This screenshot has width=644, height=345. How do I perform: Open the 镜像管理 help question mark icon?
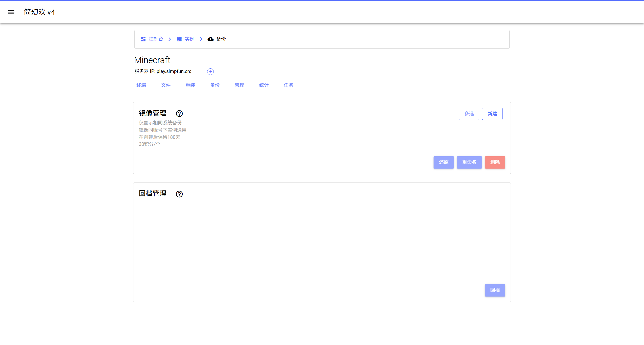(x=179, y=113)
